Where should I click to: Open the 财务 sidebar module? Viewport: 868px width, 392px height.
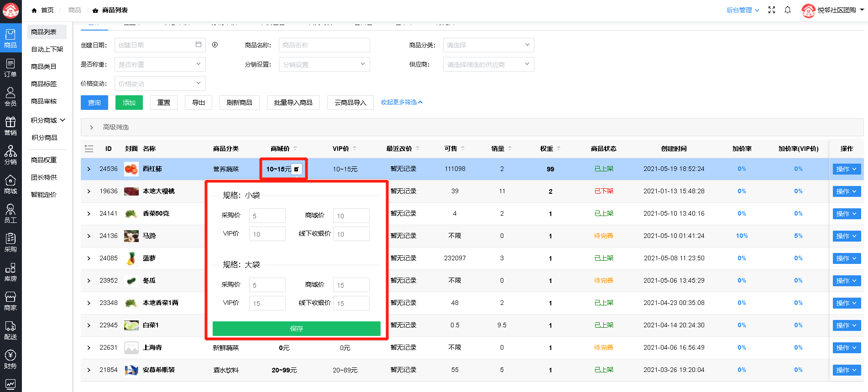10,359
